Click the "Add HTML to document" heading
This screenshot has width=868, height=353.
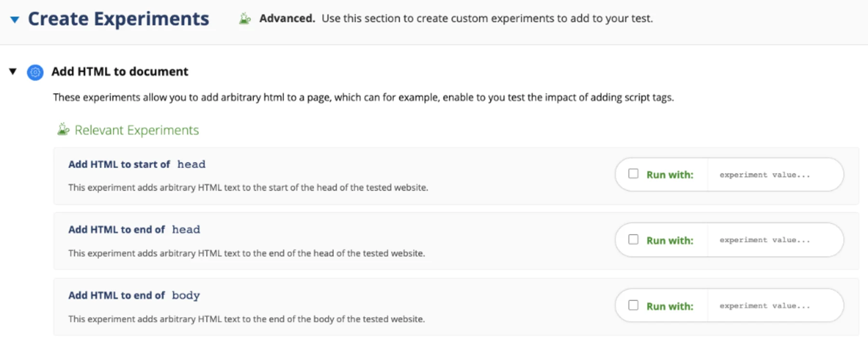point(119,71)
